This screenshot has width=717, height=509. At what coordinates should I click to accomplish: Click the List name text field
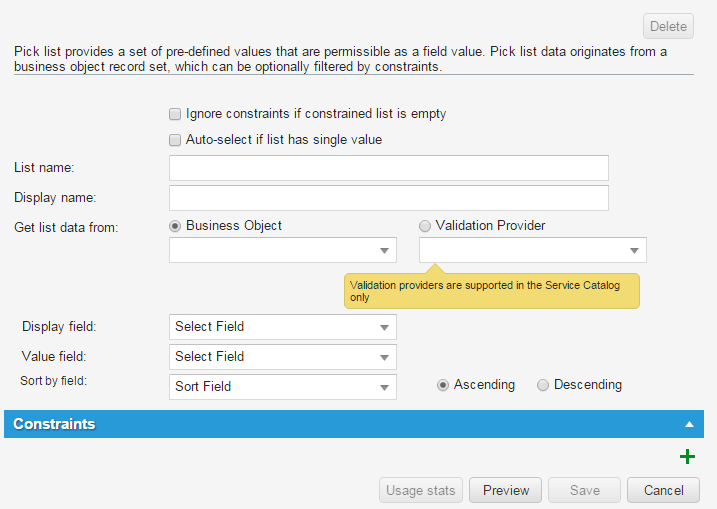pos(389,168)
